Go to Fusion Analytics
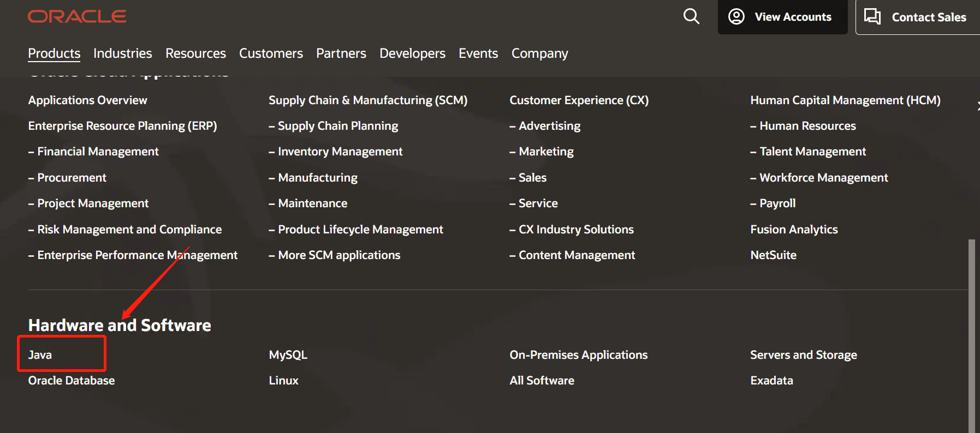 click(794, 230)
